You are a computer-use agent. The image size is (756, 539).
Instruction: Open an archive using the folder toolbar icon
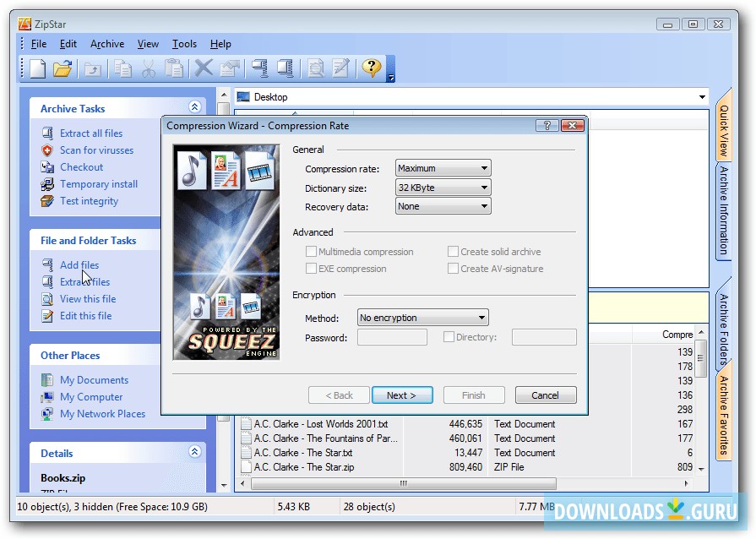[63, 69]
